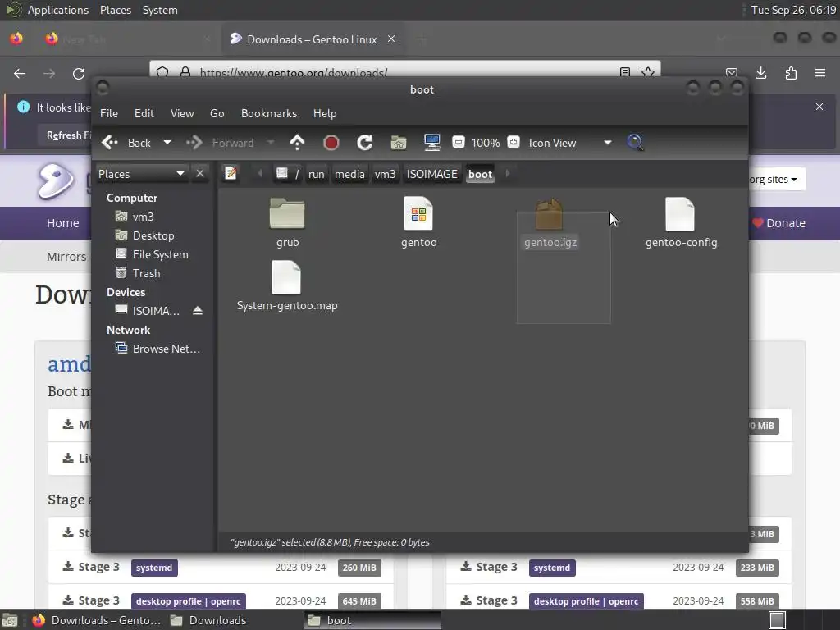This screenshot has height=630, width=840.
Task: Jump to media path segment
Action: pyautogui.click(x=349, y=174)
